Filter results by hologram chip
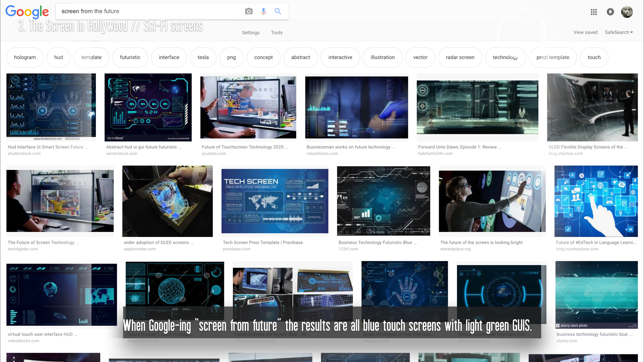Screen dimensions: 644x362 click(x=25, y=57)
